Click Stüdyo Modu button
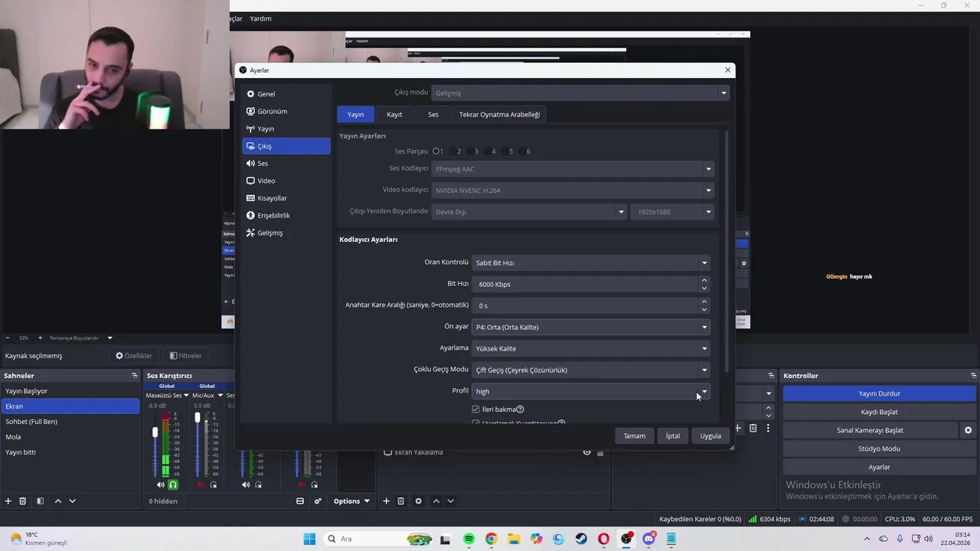 (x=879, y=448)
